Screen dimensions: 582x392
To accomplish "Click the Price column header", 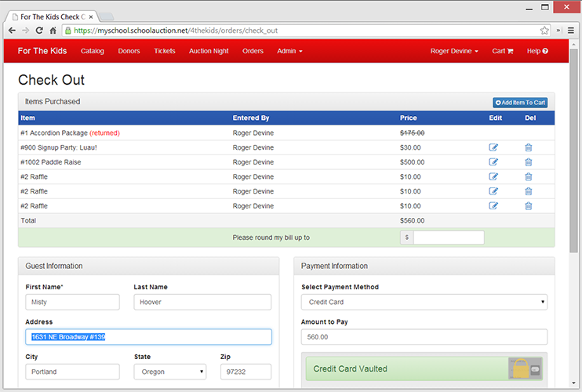I will pyautogui.click(x=409, y=118).
